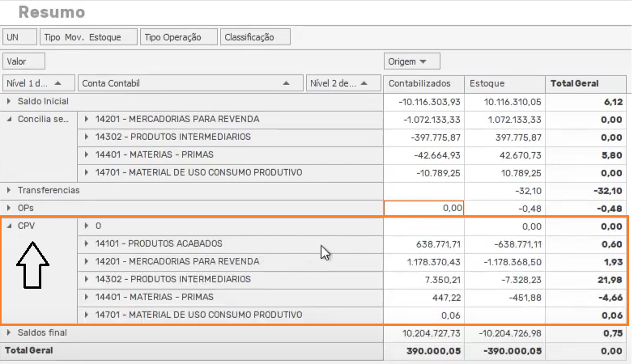Expand the OPs row
The height and width of the screenshot is (364, 634).
pos(10,208)
